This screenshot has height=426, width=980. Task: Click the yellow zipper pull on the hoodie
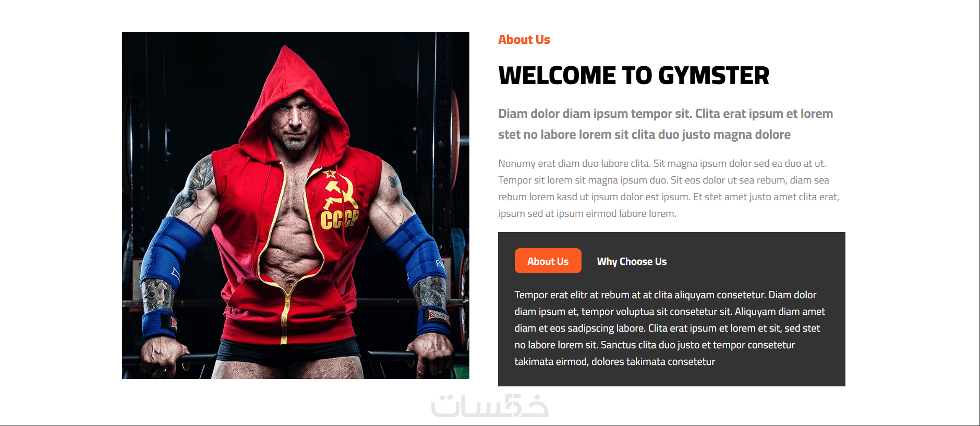click(x=287, y=301)
